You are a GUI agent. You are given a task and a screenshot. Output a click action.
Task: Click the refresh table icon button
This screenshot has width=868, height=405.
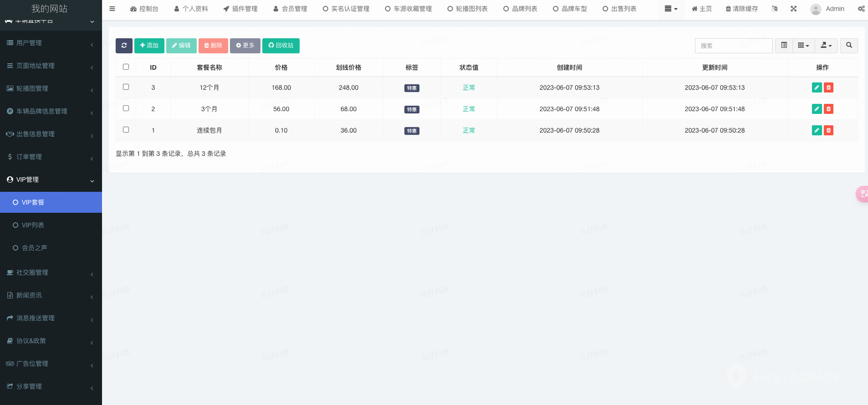click(124, 45)
